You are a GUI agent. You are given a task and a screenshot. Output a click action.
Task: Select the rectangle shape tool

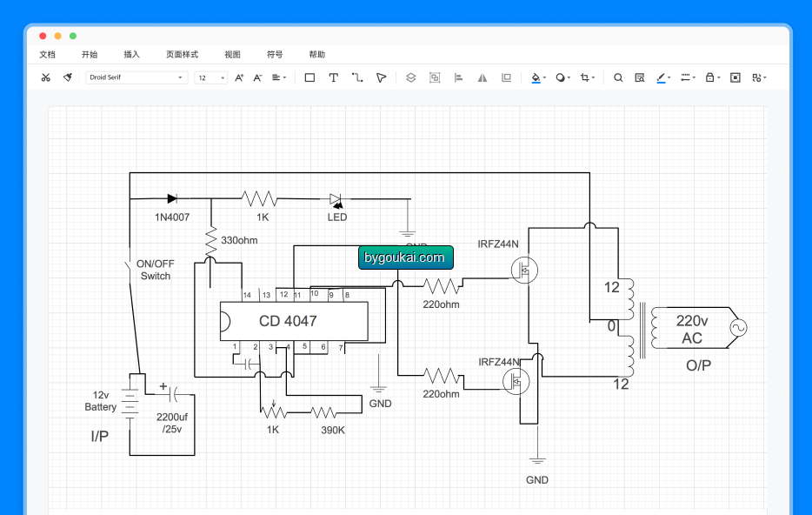tap(309, 77)
